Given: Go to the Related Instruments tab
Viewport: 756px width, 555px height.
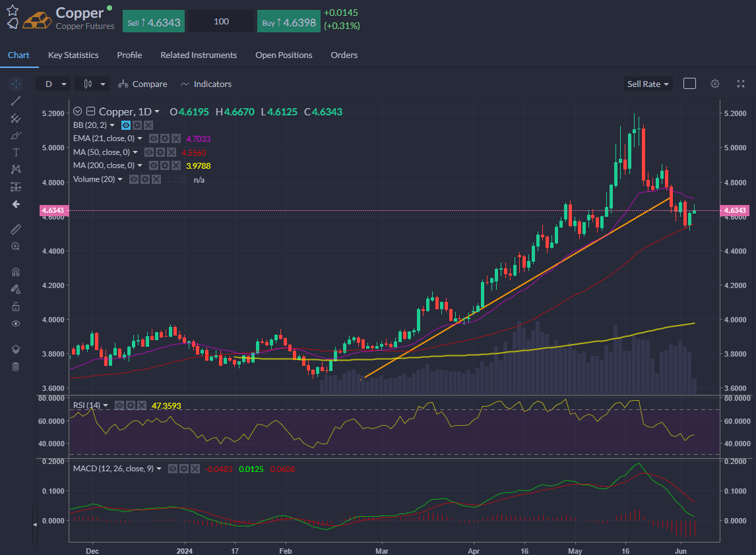Looking at the screenshot, I should (x=199, y=55).
